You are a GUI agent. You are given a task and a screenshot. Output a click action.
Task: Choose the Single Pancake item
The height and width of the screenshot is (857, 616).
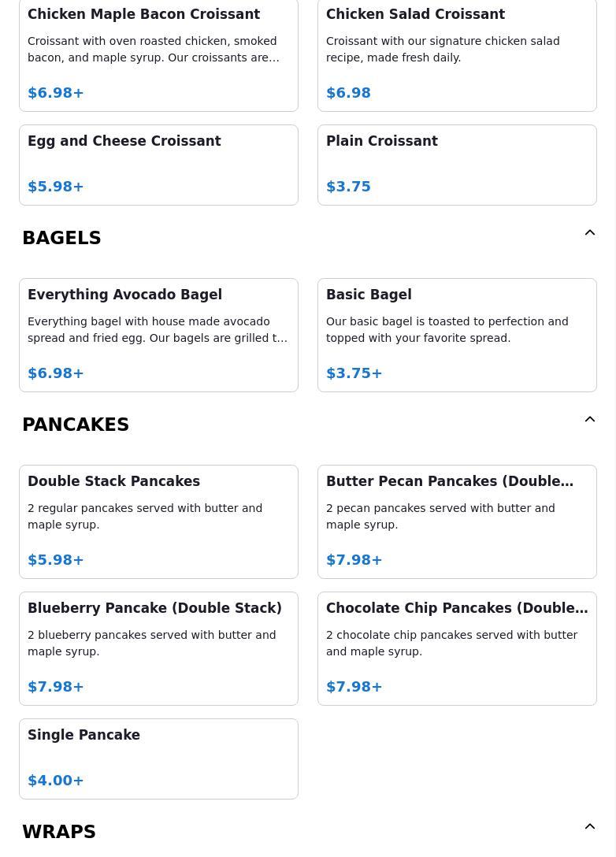point(158,759)
